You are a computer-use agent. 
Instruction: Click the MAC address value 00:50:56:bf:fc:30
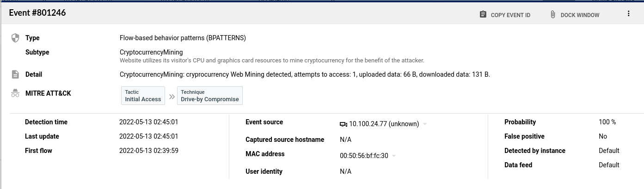click(x=364, y=156)
